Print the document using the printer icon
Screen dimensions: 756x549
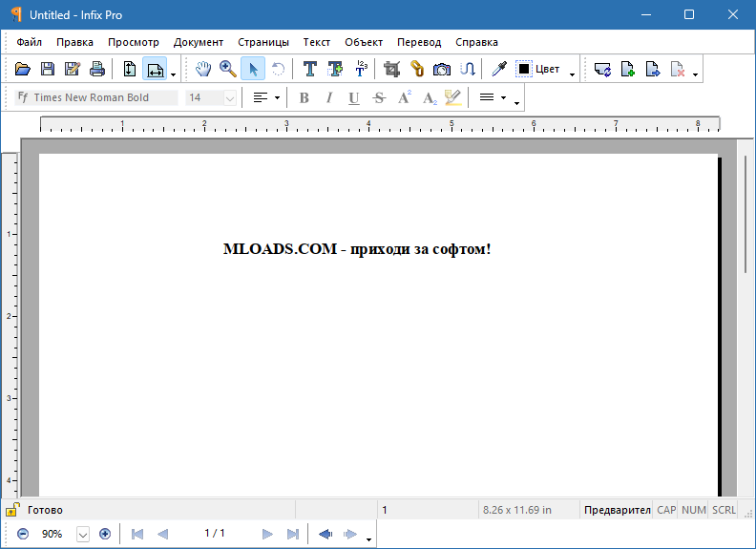(x=97, y=69)
